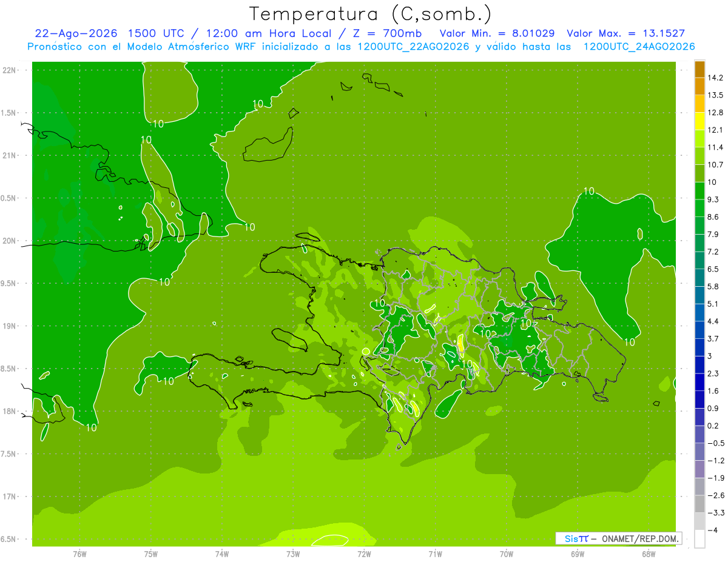Click the "10.7" legend value
This screenshot has height=562, width=728.
point(716,165)
